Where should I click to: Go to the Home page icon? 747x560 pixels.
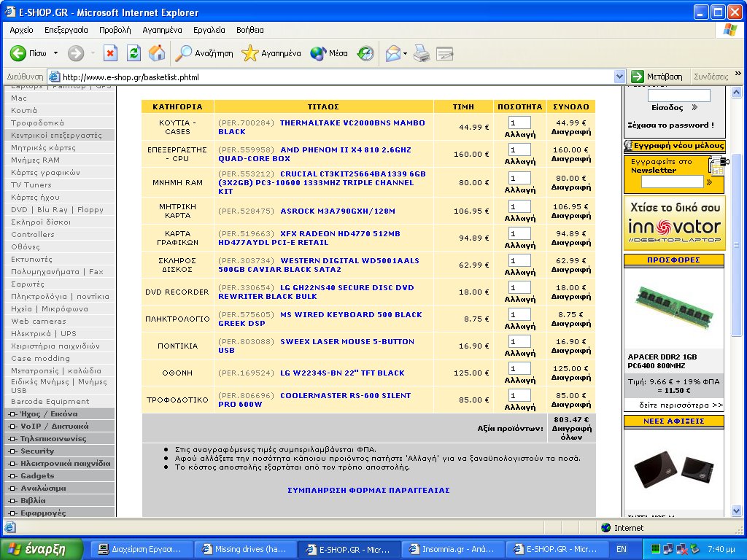click(x=156, y=53)
